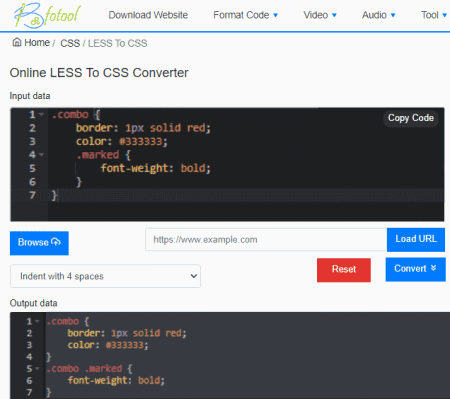
Task: Go to Download Website page
Action: click(x=148, y=15)
